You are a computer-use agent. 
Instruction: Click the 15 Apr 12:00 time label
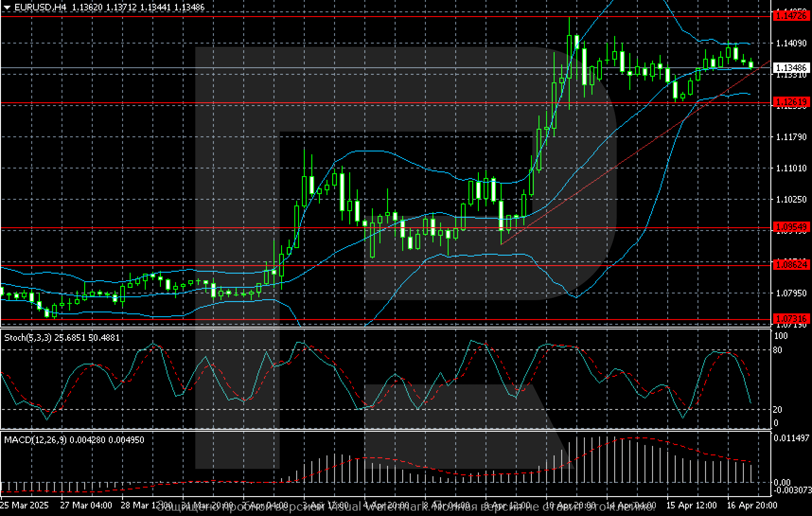tap(692, 505)
